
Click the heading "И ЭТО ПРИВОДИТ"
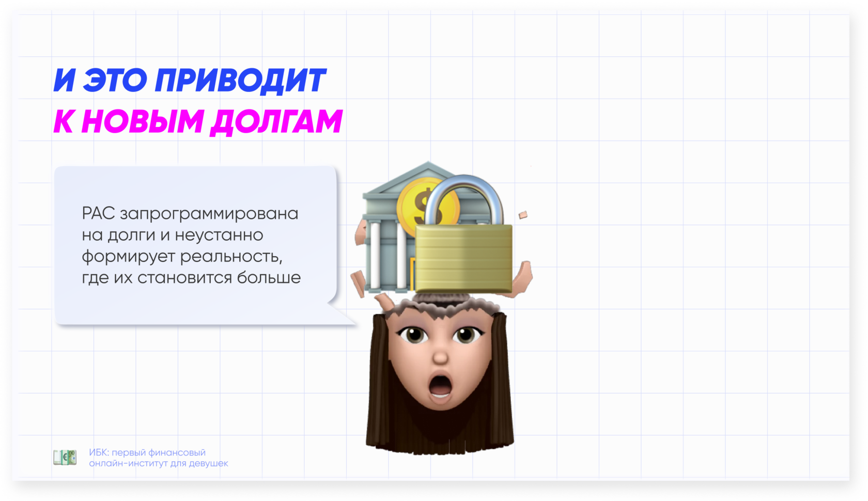click(190, 81)
